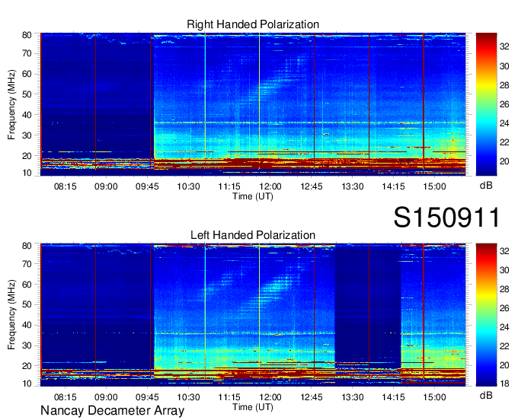Image resolution: width=518 pixels, height=420 pixels.
Task: Click the 18 dB tick on the Left Handed color bar
Action: [x=504, y=383]
